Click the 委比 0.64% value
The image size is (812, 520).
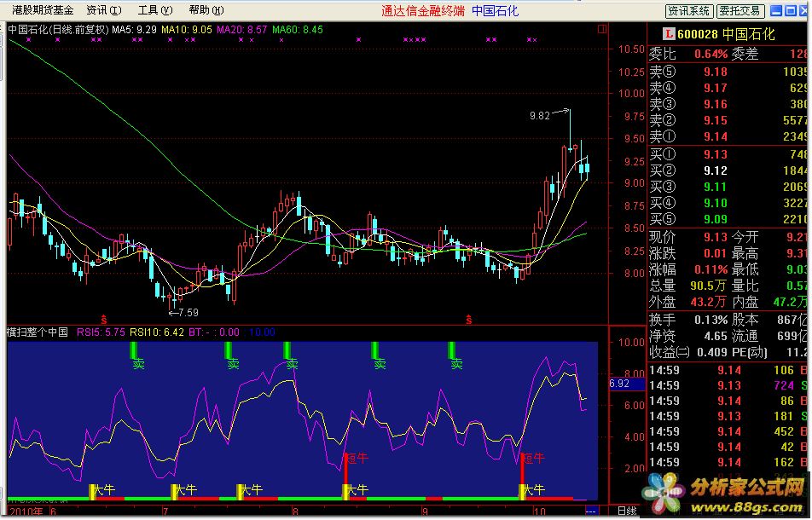[x=711, y=54]
